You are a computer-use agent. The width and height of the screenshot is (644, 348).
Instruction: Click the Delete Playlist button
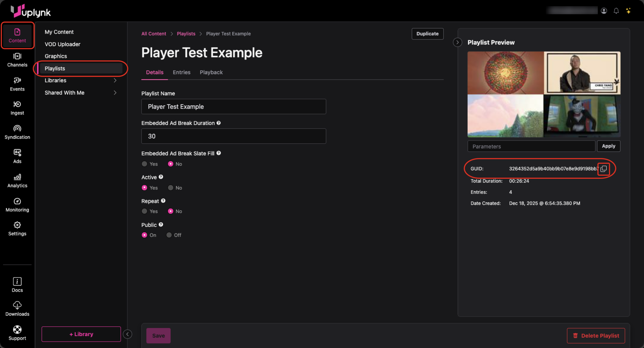596,336
